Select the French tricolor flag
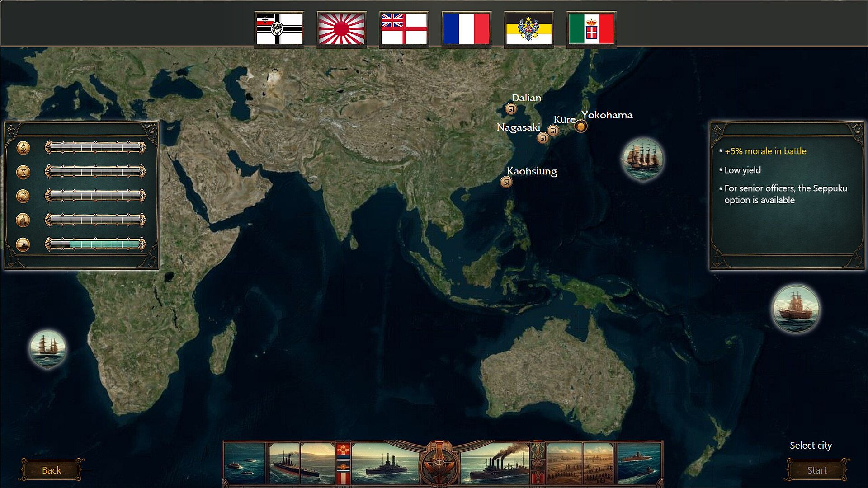868x488 pixels. coord(466,29)
